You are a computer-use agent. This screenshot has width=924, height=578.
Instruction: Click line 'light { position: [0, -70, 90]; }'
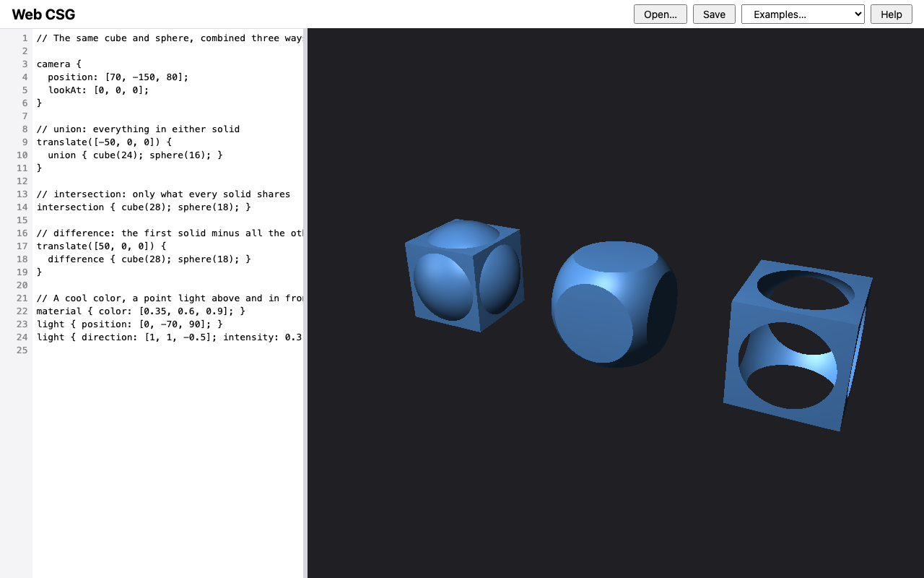pos(130,324)
